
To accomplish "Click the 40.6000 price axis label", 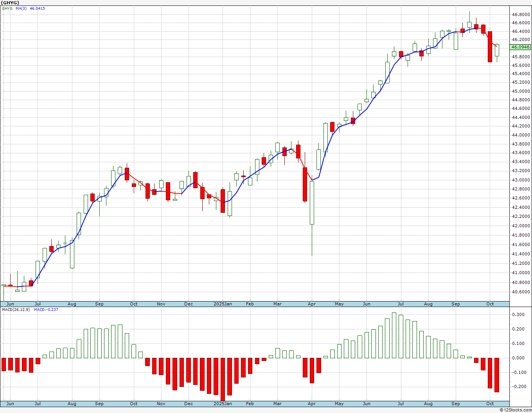I will [x=521, y=292].
